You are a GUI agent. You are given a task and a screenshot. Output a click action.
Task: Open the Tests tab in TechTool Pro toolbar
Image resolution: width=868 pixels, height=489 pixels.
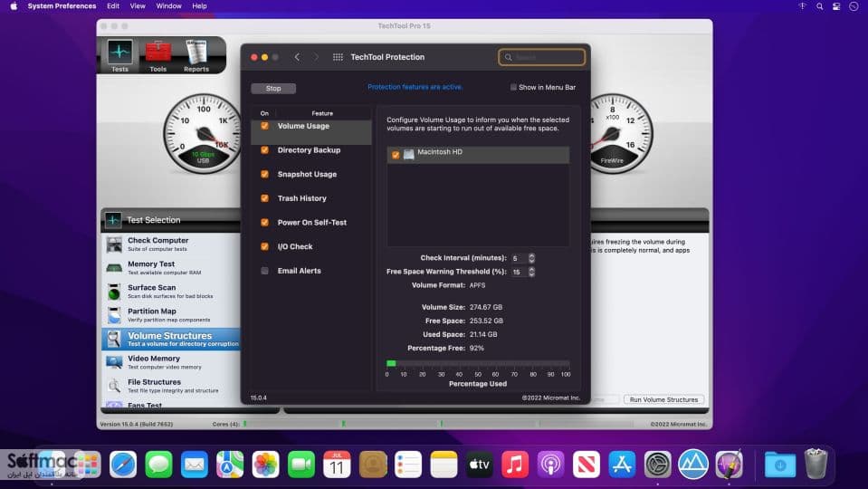(x=119, y=55)
